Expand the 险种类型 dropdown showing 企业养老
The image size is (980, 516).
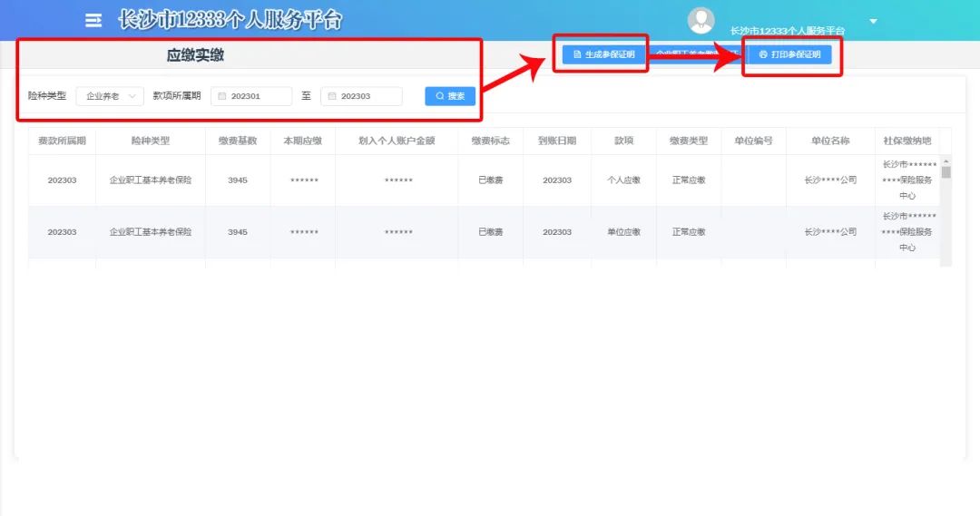[110, 96]
